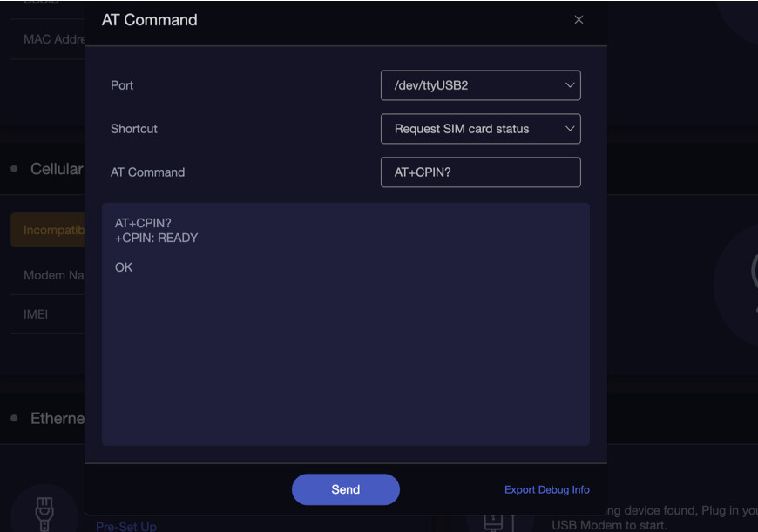This screenshot has width=758, height=532.
Task: Send the AT command
Action: [346, 489]
